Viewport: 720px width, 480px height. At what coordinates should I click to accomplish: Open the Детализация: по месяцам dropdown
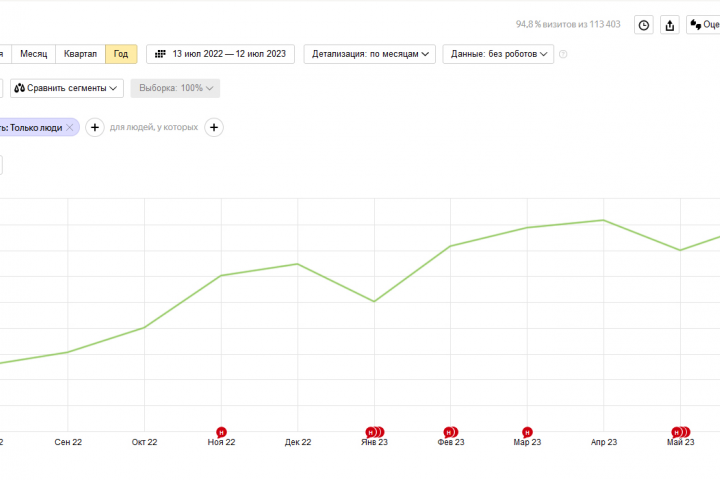(x=370, y=54)
